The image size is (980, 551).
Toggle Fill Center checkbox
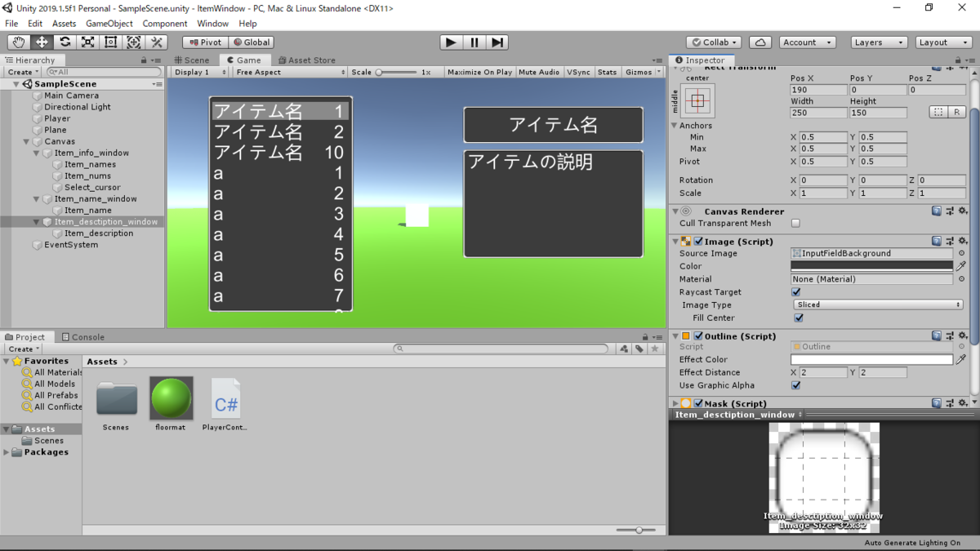coord(800,318)
